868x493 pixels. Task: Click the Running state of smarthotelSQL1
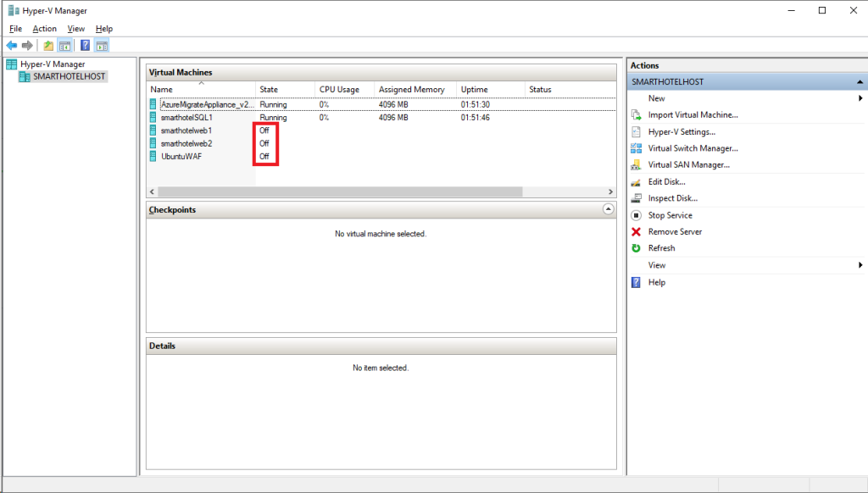pyautogui.click(x=274, y=117)
